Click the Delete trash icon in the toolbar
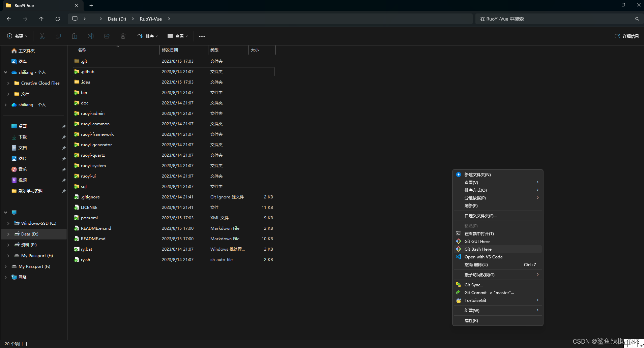Viewport: 644px width, 348px height. (x=123, y=36)
